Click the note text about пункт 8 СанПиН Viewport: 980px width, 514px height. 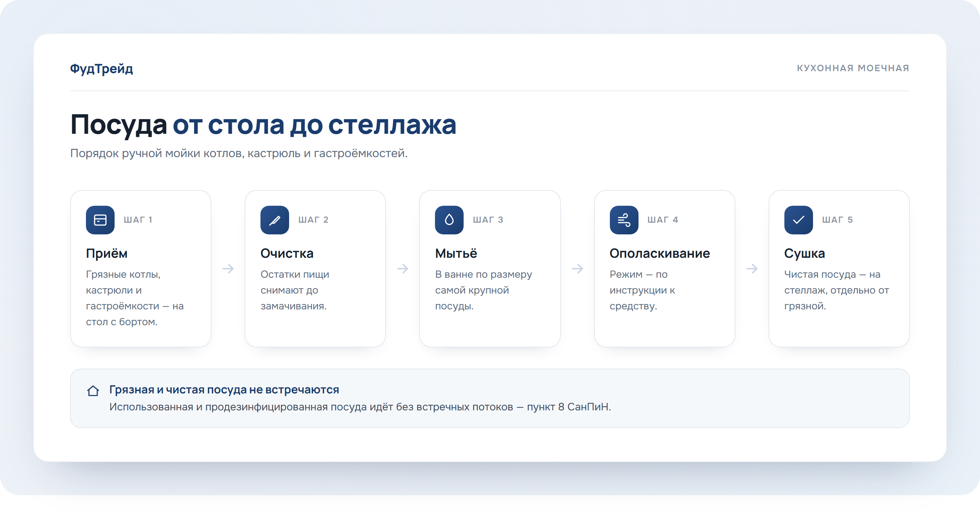[x=360, y=407]
